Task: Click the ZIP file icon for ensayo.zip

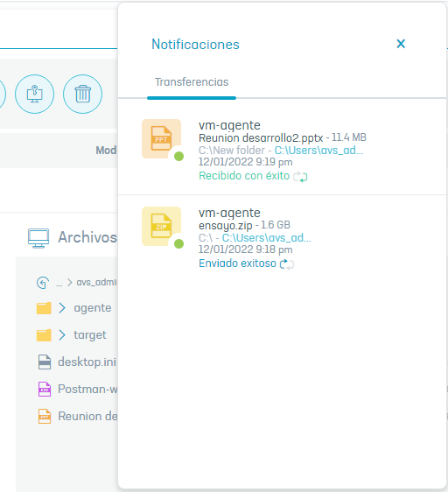Action: 161,226
